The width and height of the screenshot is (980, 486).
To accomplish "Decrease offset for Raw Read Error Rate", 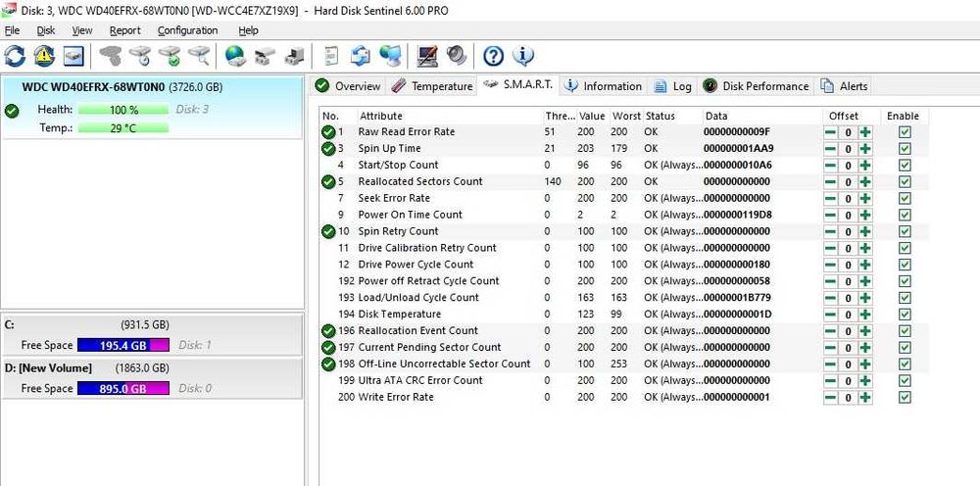I will tap(830, 132).
